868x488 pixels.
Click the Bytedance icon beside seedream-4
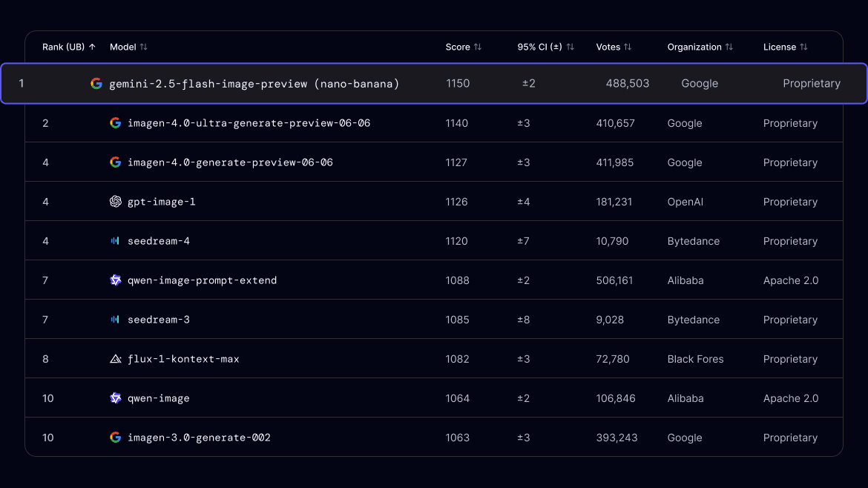pyautogui.click(x=115, y=241)
